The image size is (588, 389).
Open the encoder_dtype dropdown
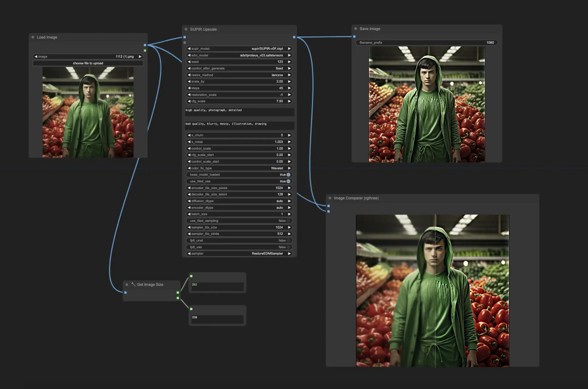tap(239, 208)
